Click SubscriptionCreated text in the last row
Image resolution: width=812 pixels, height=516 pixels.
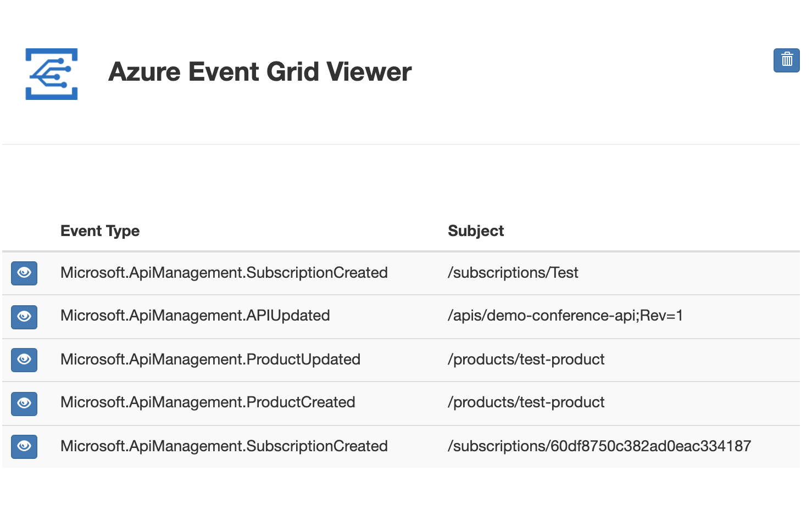point(224,446)
